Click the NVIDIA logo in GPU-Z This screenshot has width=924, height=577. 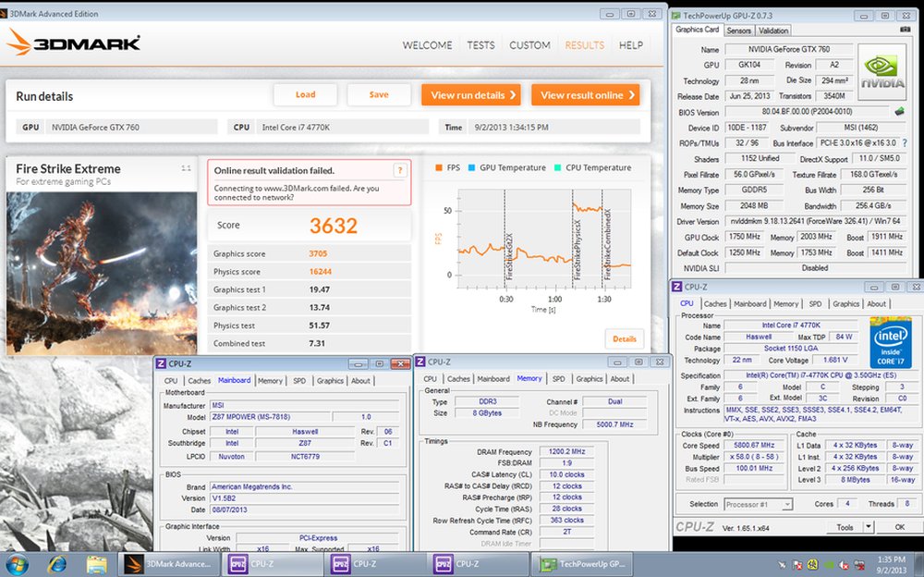(x=881, y=72)
